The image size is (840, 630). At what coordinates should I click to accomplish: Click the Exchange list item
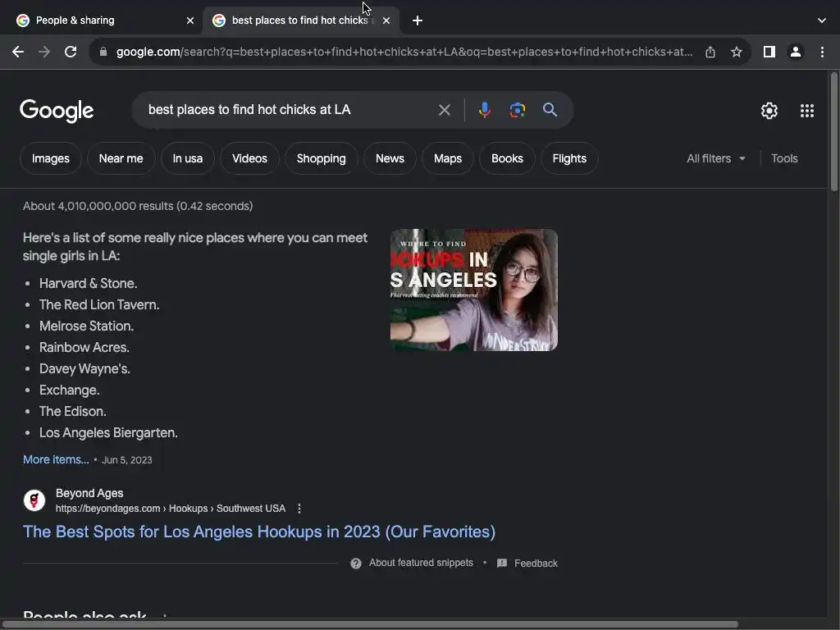(69, 390)
